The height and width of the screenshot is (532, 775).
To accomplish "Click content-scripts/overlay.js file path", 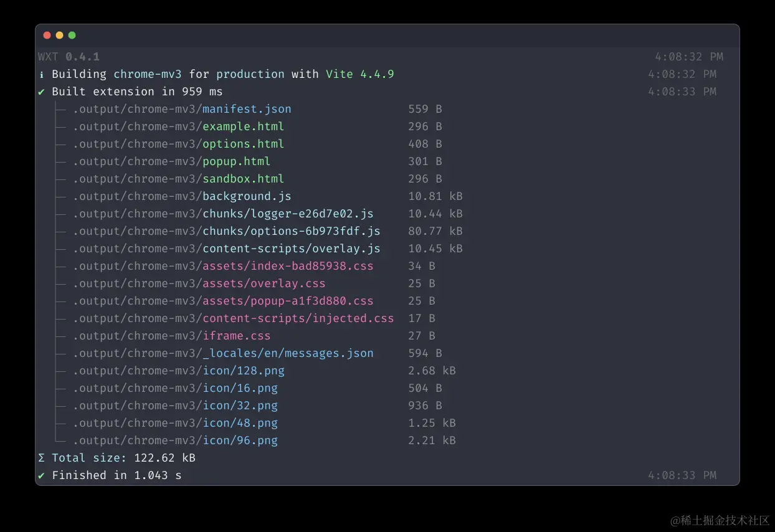I will [226, 249].
